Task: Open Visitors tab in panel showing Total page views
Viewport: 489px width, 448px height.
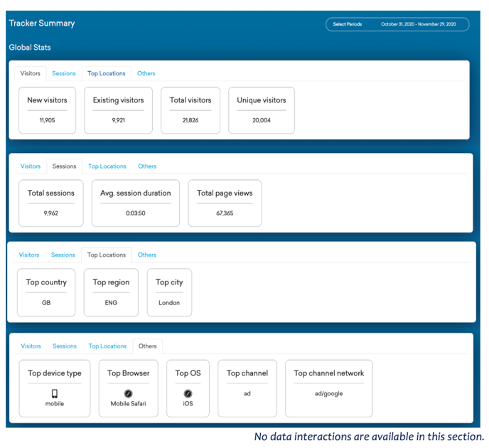Action: (31, 166)
